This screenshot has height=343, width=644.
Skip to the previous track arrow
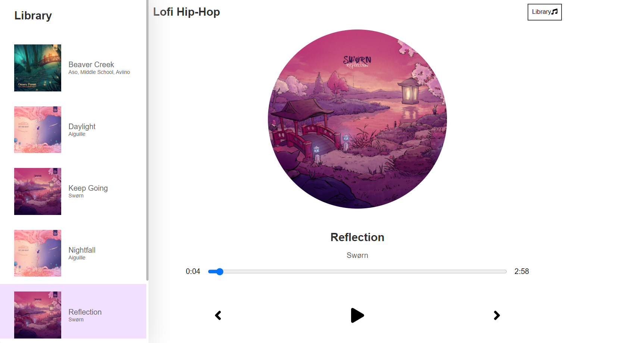point(218,315)
